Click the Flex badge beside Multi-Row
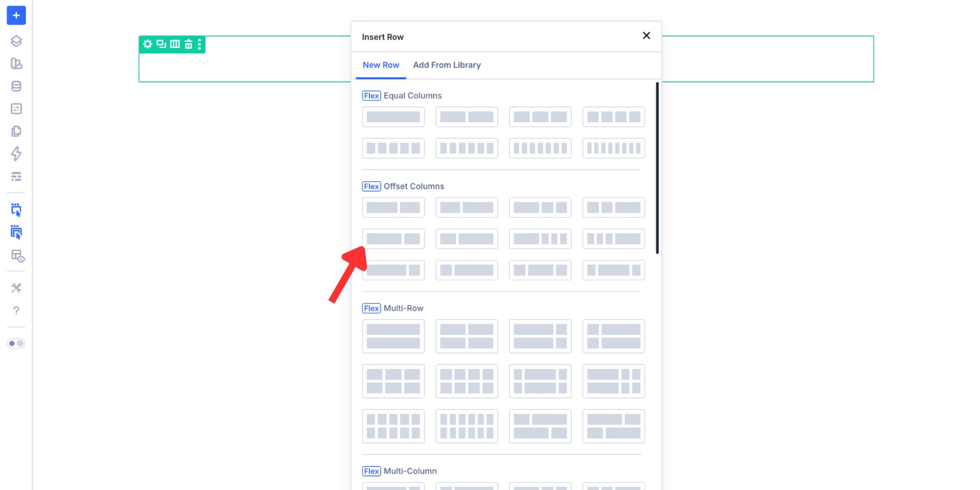This screenshot has width=980, height=490. click(371, 308)
